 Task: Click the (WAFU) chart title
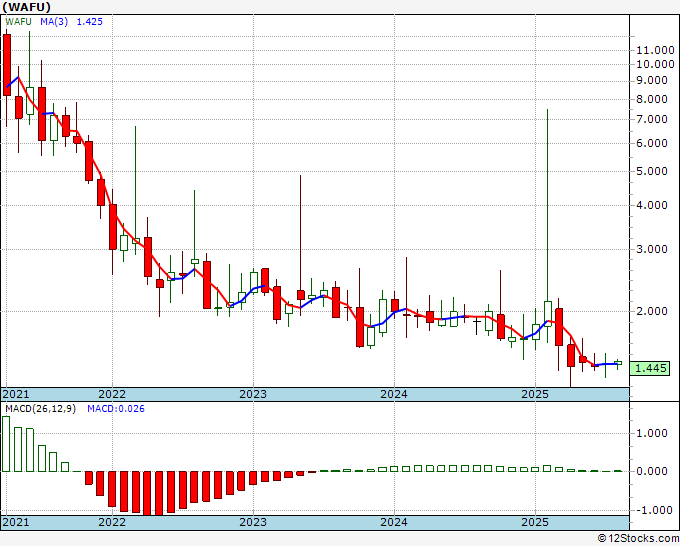point(27,7)
